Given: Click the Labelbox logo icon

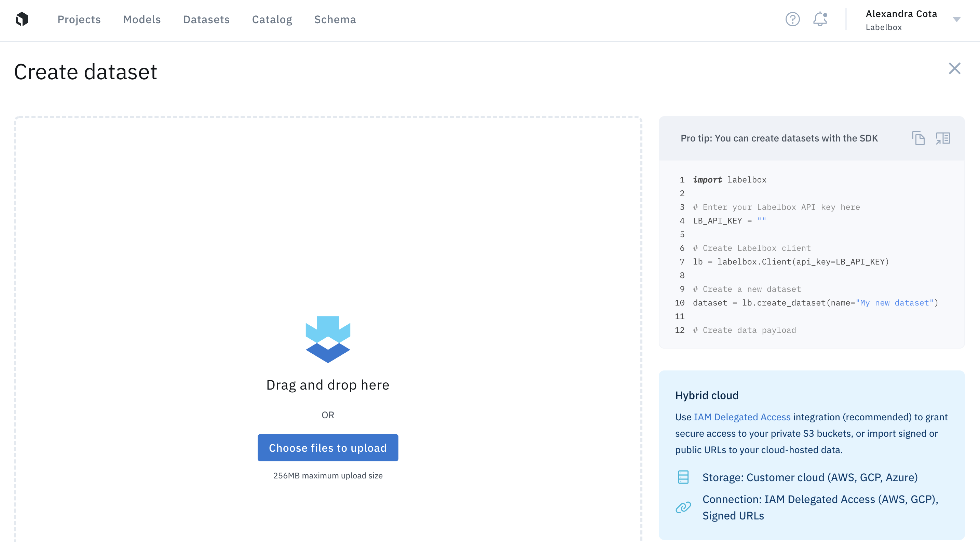Looking at the screenshot, I should click(x=22, y=19).
